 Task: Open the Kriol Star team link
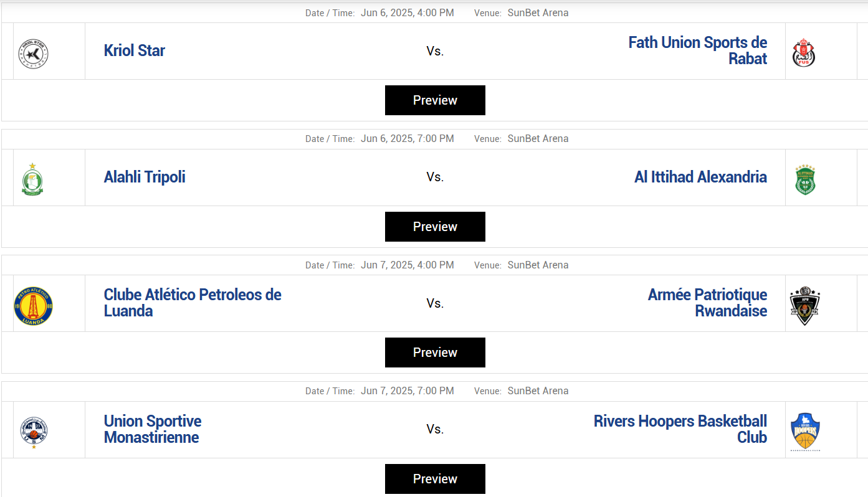pos(135,51)
